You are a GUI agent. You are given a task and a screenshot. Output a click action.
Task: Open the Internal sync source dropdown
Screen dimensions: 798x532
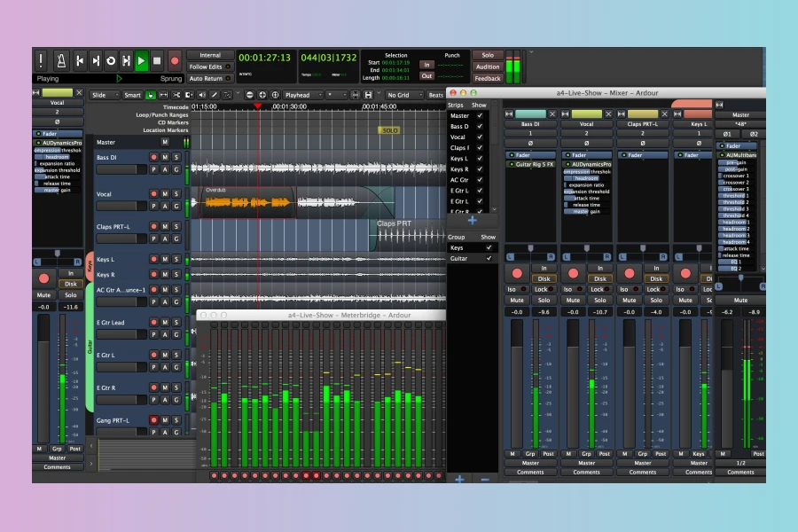coord(209,55)
